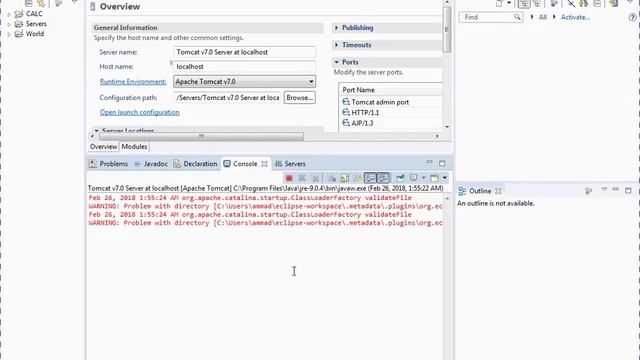Switch to Modules editor tab
640x360 pixels.
[134, 147]
